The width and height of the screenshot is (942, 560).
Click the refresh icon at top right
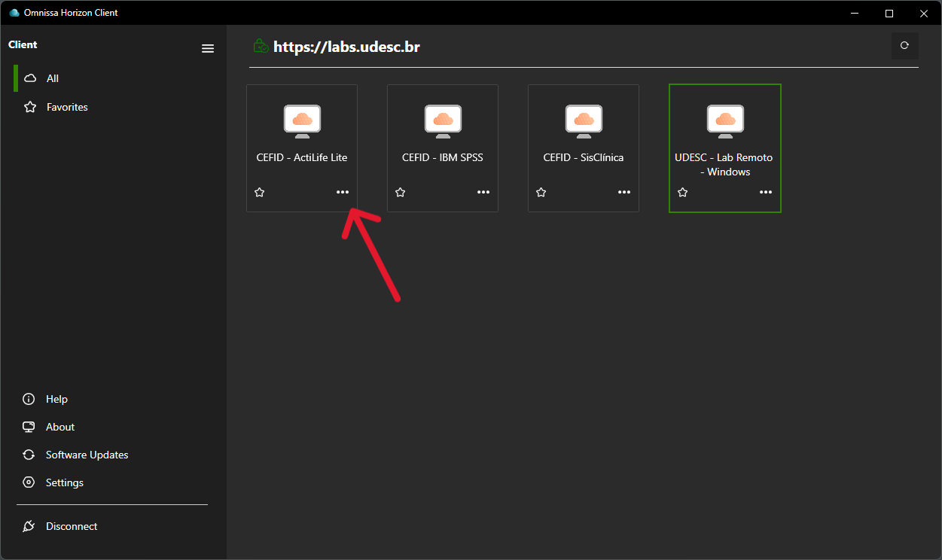tap(904, 46)
